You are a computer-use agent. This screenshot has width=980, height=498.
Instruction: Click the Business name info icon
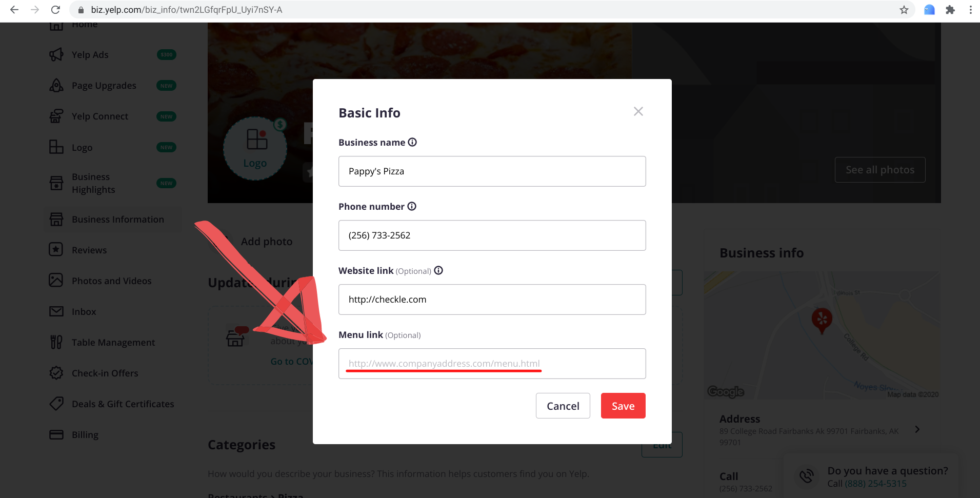click(x=412, y=142)
